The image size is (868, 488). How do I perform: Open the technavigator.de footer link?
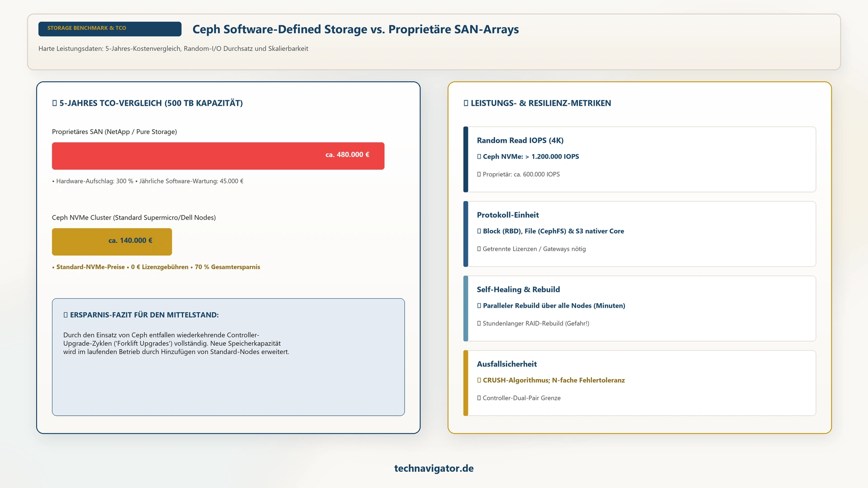click(x=434, y=468)
